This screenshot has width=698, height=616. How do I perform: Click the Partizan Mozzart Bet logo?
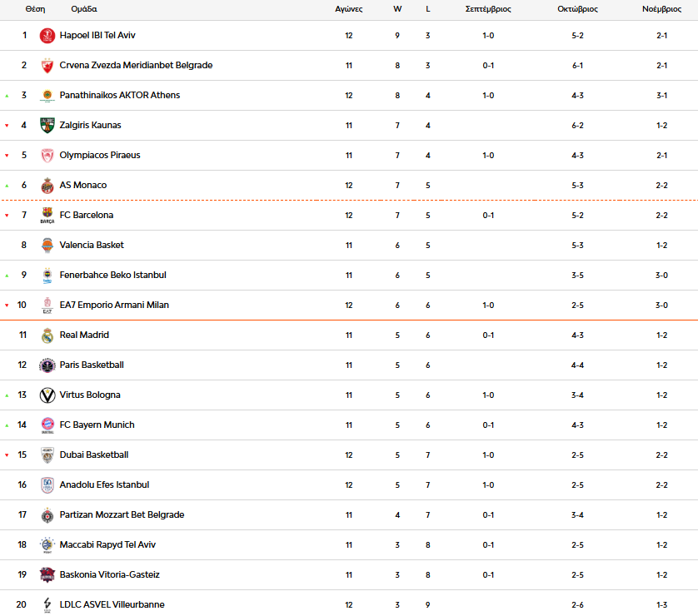tap(47, 515)
